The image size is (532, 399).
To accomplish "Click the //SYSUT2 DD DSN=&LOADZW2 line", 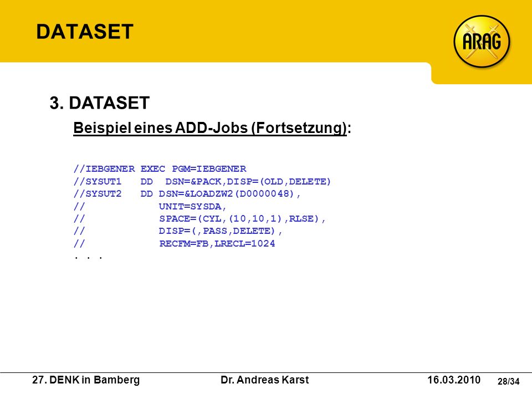I will coord(187,194).
